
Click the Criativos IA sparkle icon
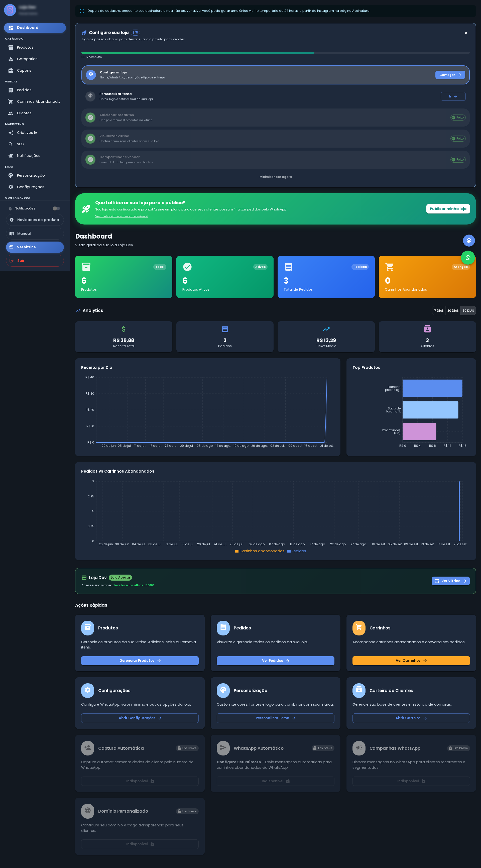pyautogui.click(x=11, y=133)
